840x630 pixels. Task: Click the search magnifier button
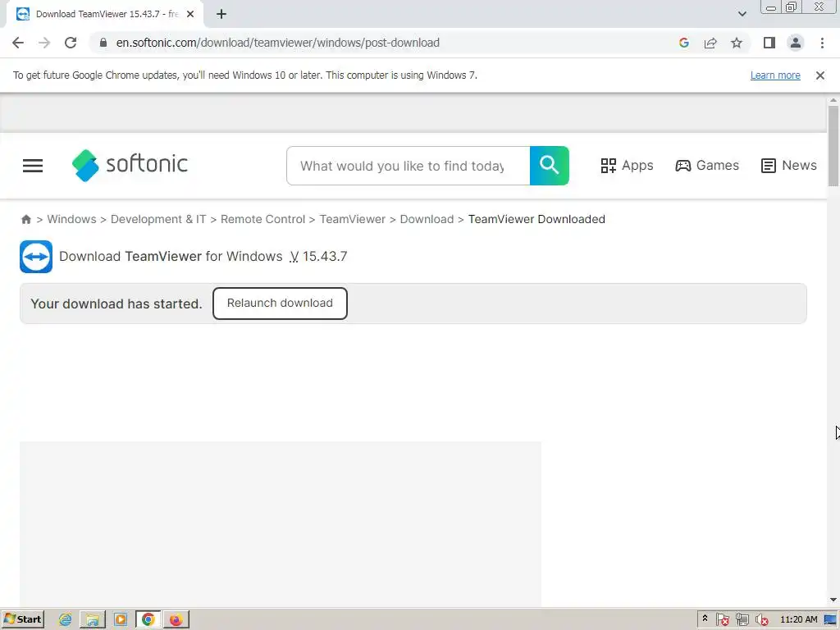pyautogui.click(x=549, y=166)
